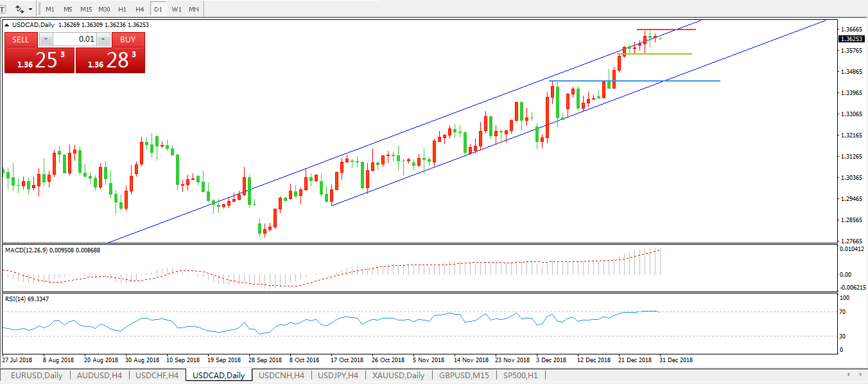Set timeframe to H1

coord(122,10)
